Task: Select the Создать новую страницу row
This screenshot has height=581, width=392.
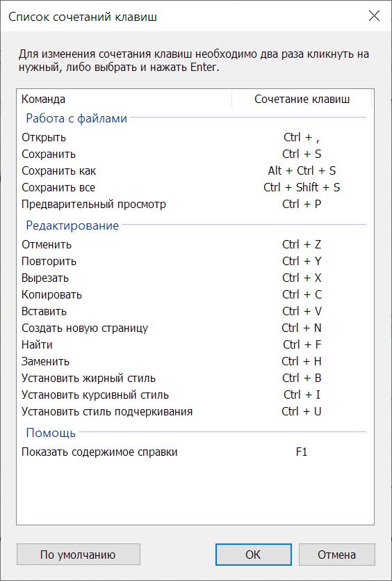Action: 195,328
